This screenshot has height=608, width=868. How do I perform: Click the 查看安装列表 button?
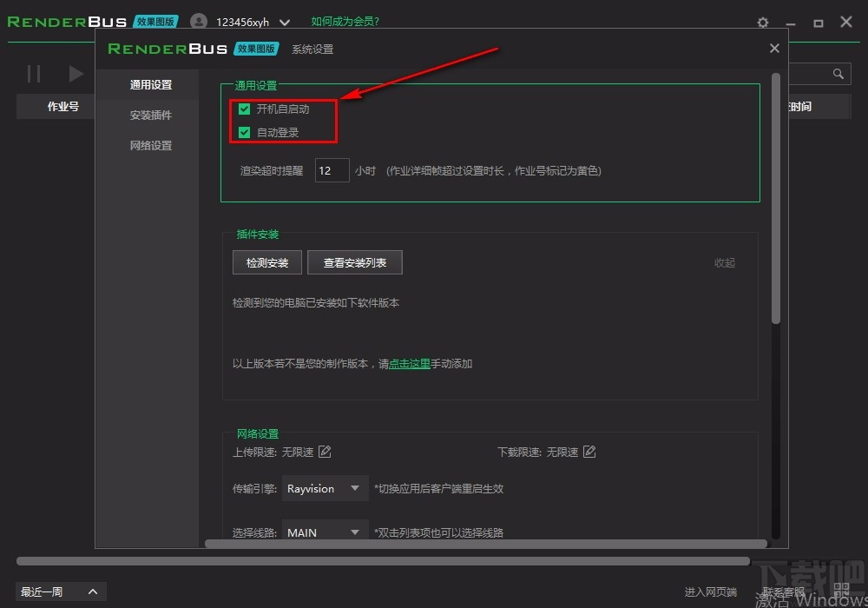[x=355, y=262]
